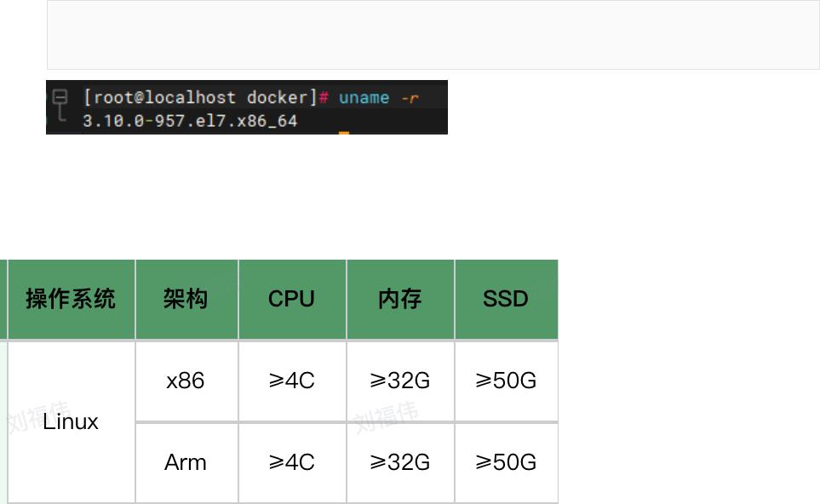The height and width of the screenshot is (504, 820).
Task: Click the ≥32G cell in x86 row
Action: click(x=399, y=381)
